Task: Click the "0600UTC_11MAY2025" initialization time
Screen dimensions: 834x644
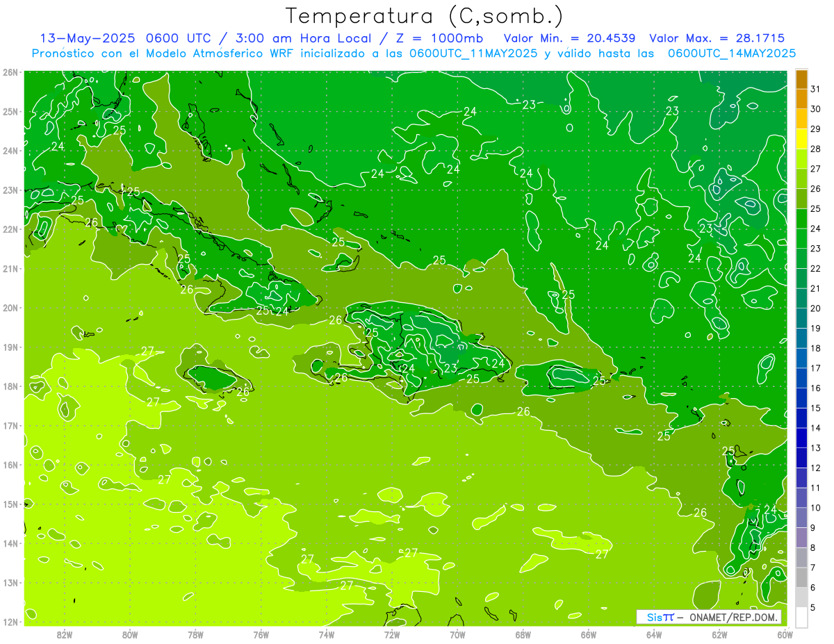Action: [473, 53]
